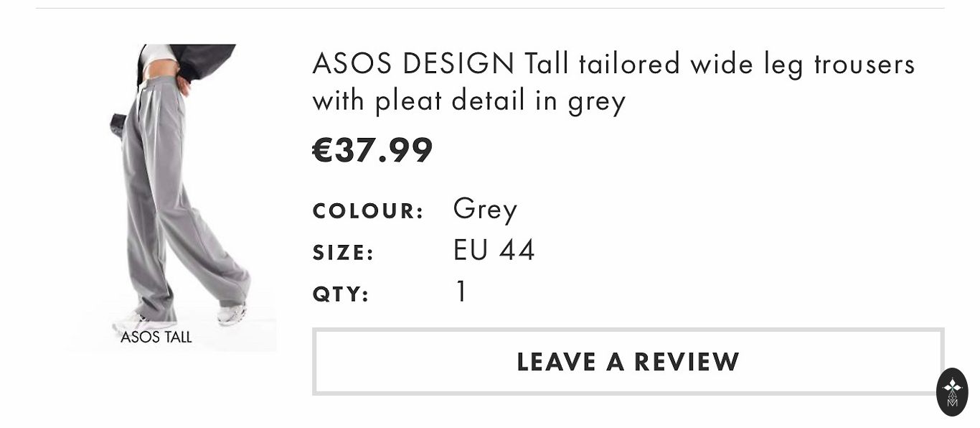Click the ASOS TALL caption on image

point(156,338)
